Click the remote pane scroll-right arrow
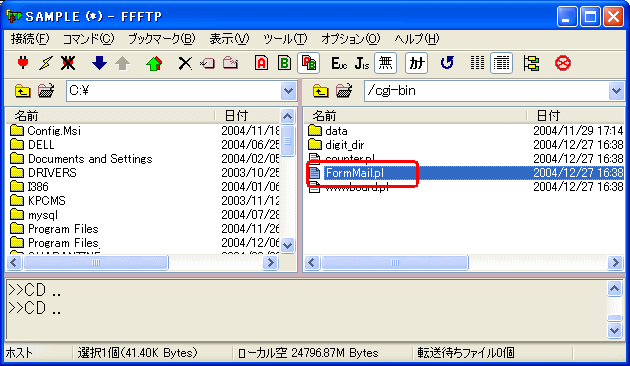The height and width of the screenshot is (366, 630). coord(615,263)
